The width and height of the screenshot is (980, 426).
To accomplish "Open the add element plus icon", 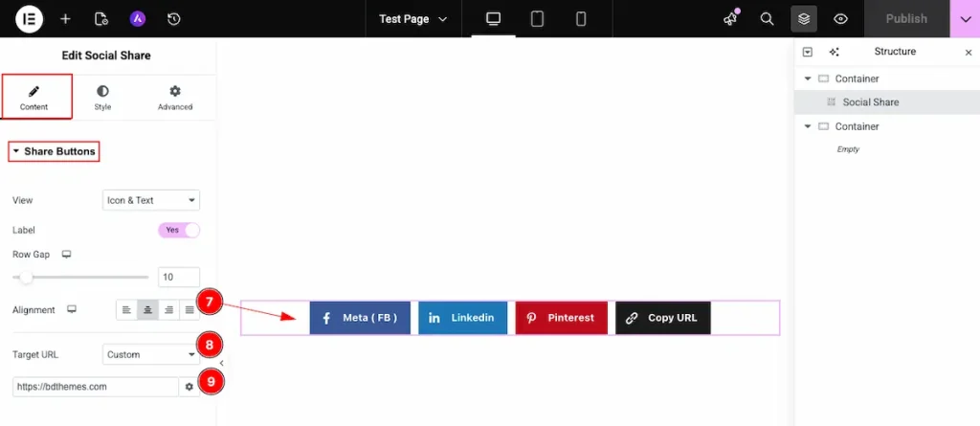I will click(65, 19).
